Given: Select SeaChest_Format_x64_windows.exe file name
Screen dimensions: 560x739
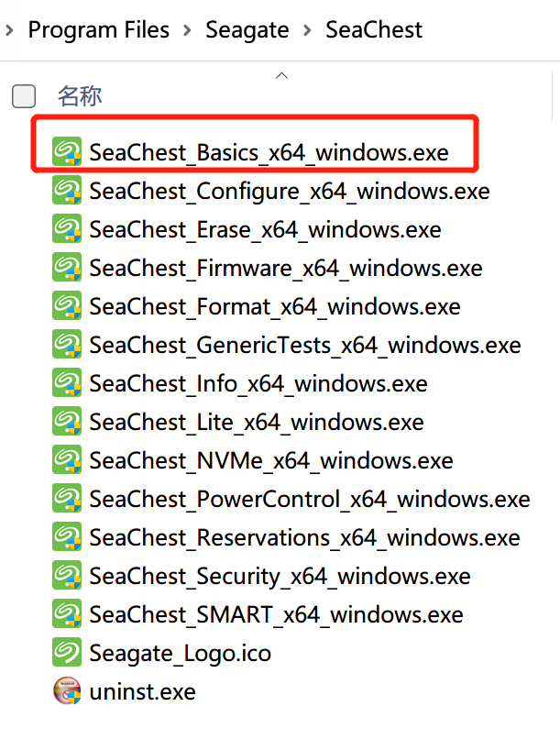Looking at the screenshot, I should point(274,306).
